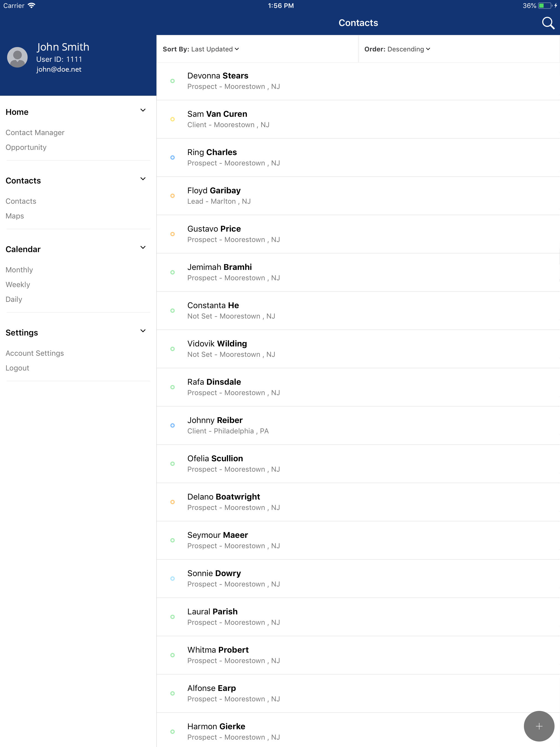The image size is (560, 747).
Task: Open the Sort By Last Updated dropdown
Action: 201,49
